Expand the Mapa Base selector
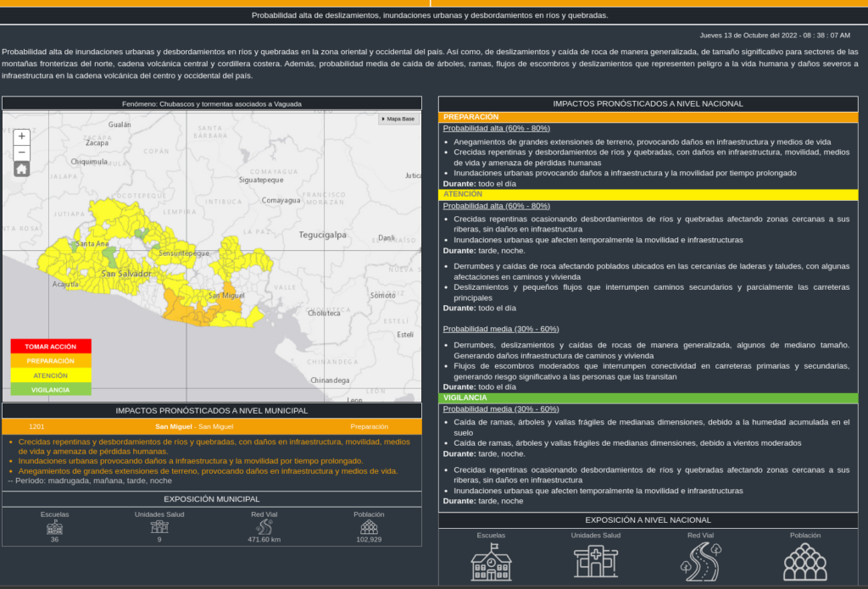The width and height of the screenshot is (868, 589). click(398, 119)
